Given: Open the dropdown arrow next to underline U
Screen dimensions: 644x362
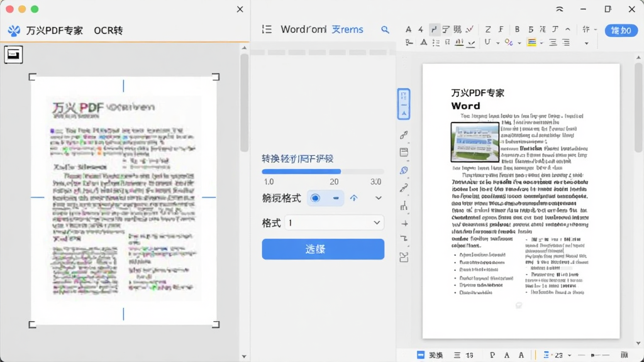Looking at the screenshot, I should (498, 43).
